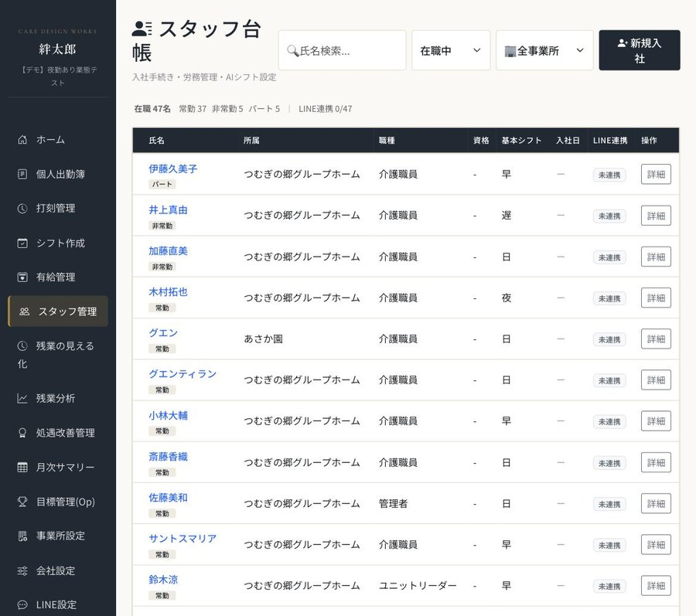Click the 絆太郎 logo title
This screenshot has height=616, width=696.
click(x=58, y=49)
